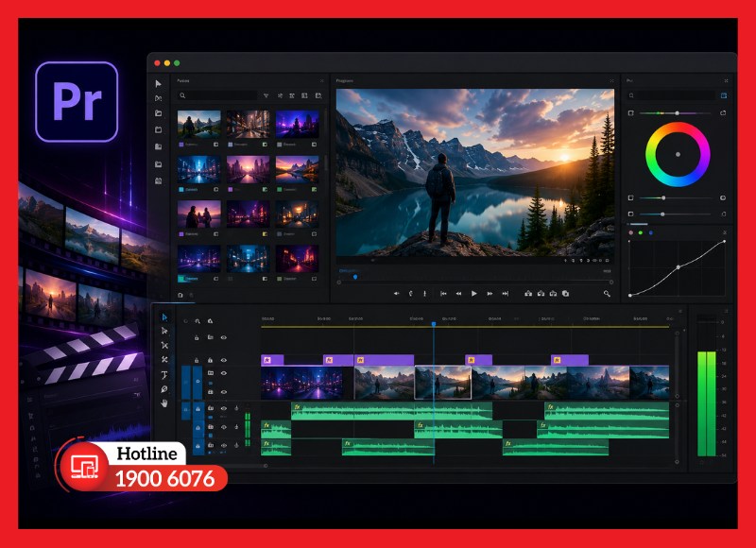Step forward one frame in program monitor
The height and width of the screenshot is (548, 756).
click(490, 294)
